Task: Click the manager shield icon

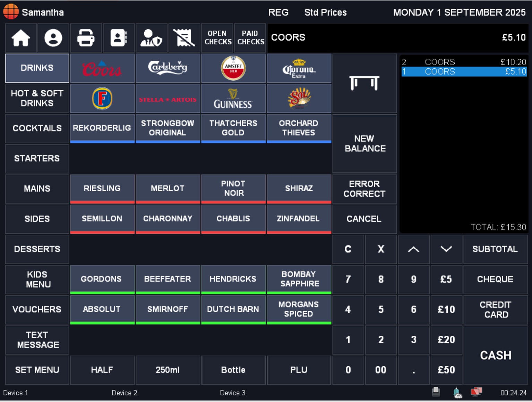Action: point(151,38)
